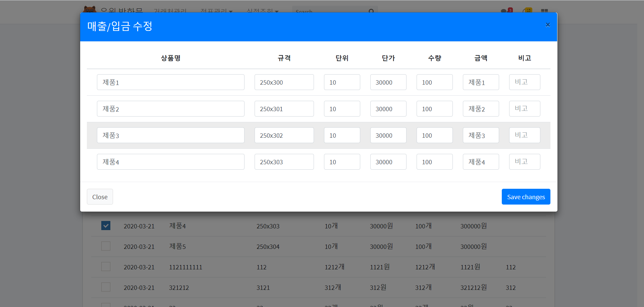Click the 상품명 column header
Viewport: 644px width, 307px height.
171,58
